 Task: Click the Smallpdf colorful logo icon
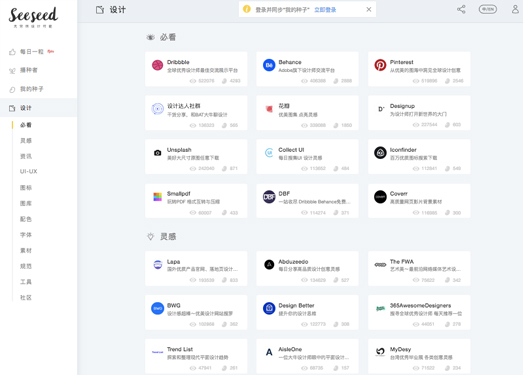(x=157, y=197)
